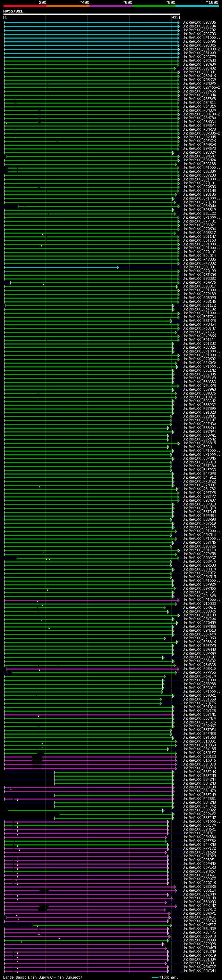Click the cyan alignment bar for UniRef100_Q9C7D6
The width and height of the screenshot is (222, 980).
tap(92, 23)
